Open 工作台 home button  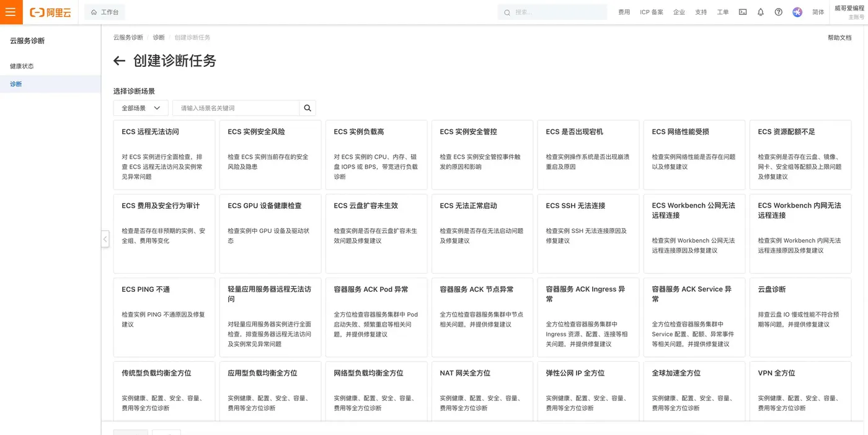click(x=105, y=12)
